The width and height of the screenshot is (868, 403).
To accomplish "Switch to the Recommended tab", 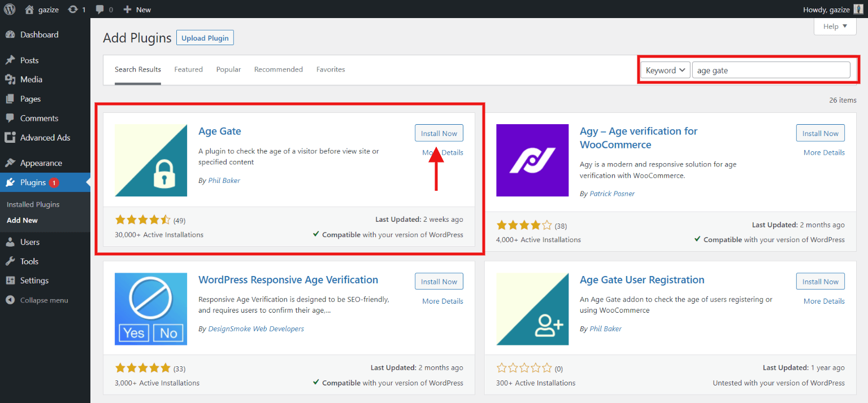I will [x=279, y=69].
